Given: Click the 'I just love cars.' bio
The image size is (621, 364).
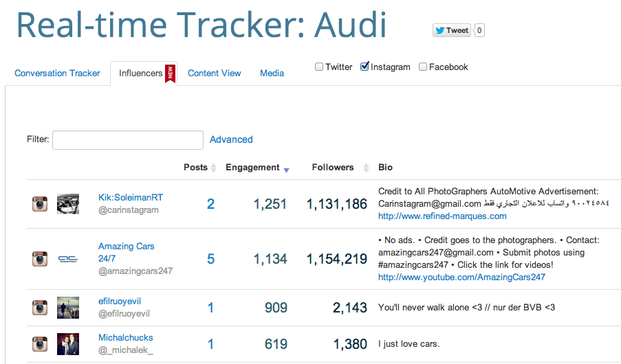Looking at the screenshot, I should coord(408,344).
